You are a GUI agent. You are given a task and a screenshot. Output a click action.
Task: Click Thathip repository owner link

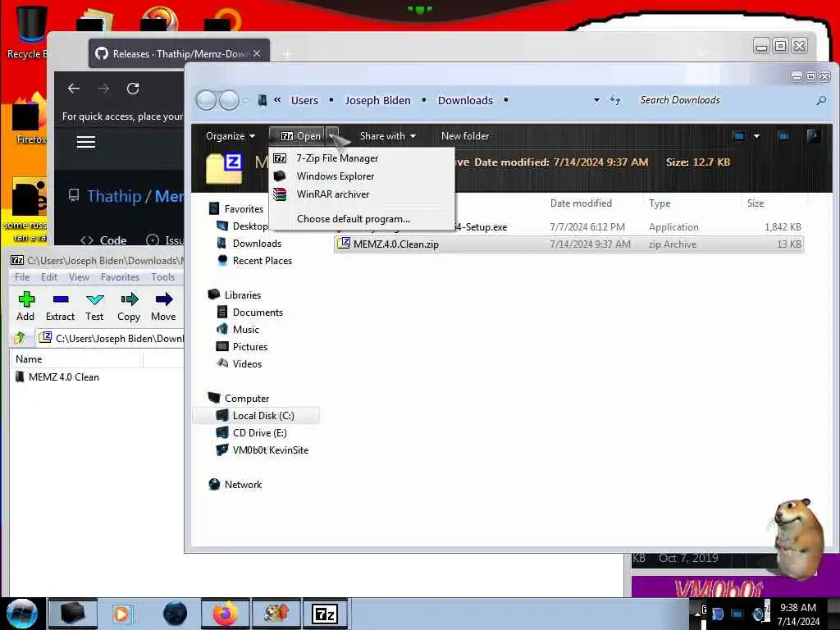coord(113,196)
